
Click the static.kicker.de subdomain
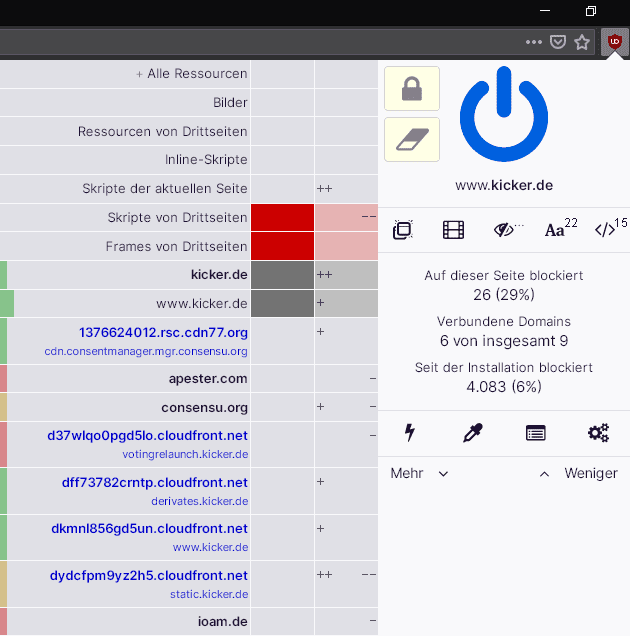point(209,594)
